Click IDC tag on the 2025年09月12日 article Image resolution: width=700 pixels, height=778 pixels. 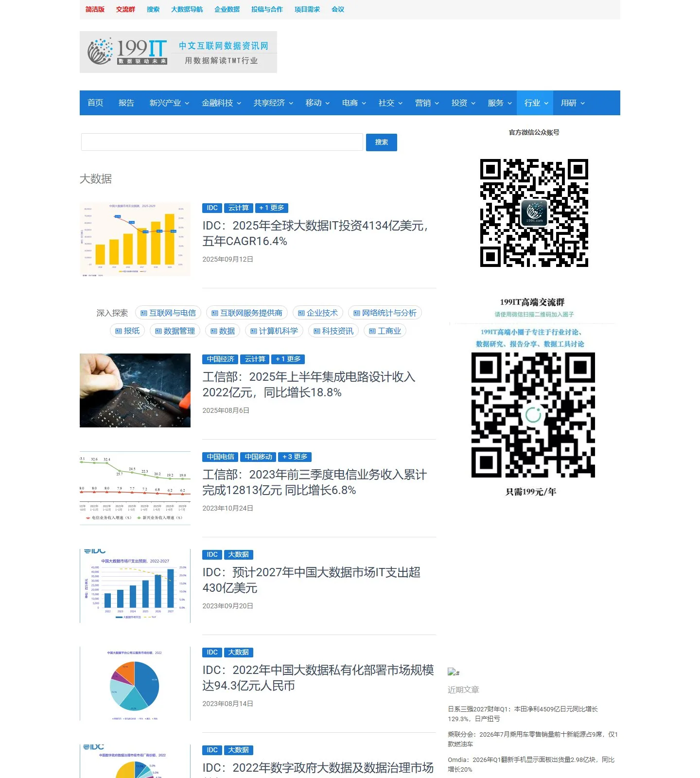[212, 208]
